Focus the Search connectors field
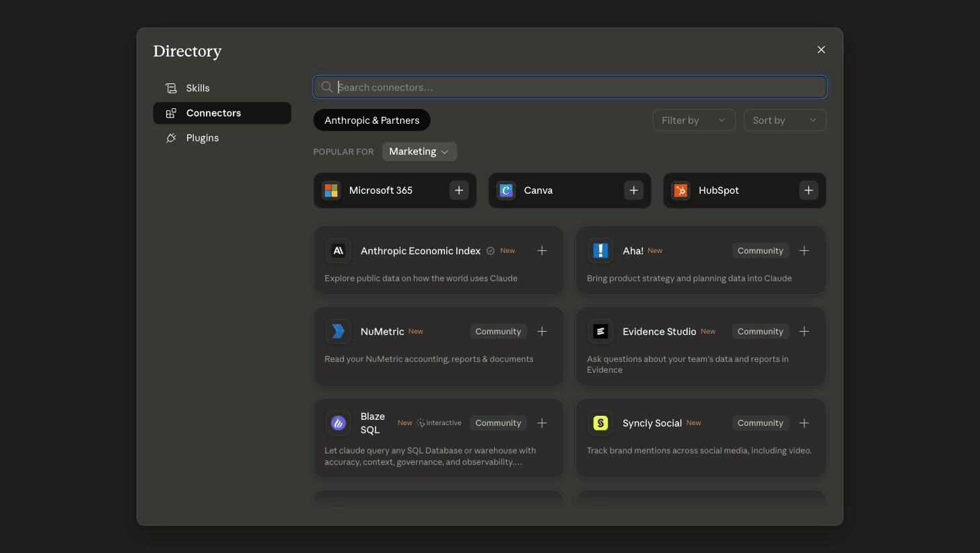The image size is (980, 553). click(x=570, y=87)
